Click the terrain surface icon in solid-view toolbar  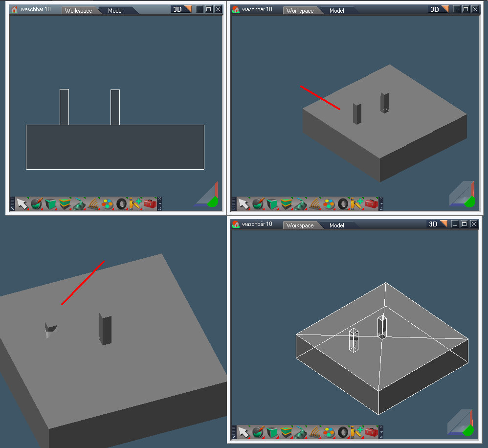(300, 203)
